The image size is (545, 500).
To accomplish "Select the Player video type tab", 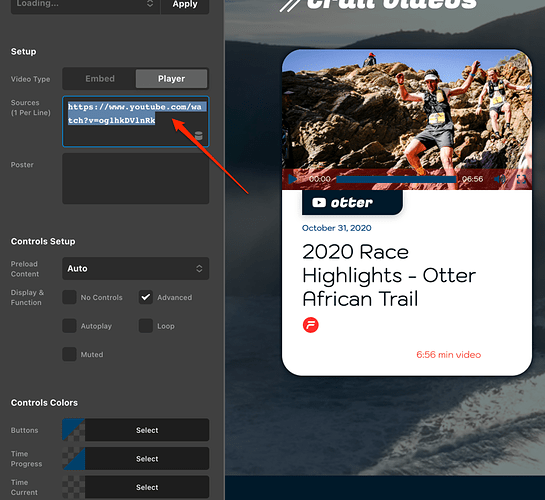I will pos(171,79).
